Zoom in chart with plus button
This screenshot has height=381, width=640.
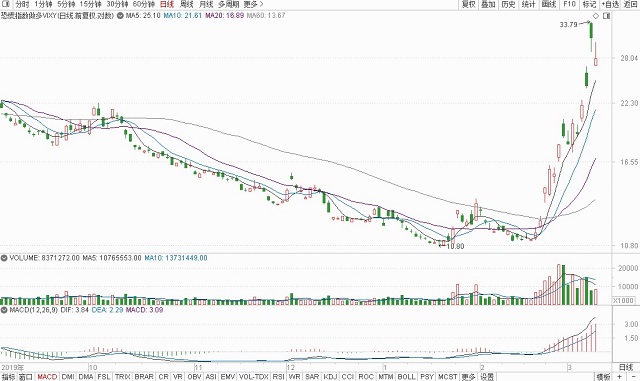(620, 376)
